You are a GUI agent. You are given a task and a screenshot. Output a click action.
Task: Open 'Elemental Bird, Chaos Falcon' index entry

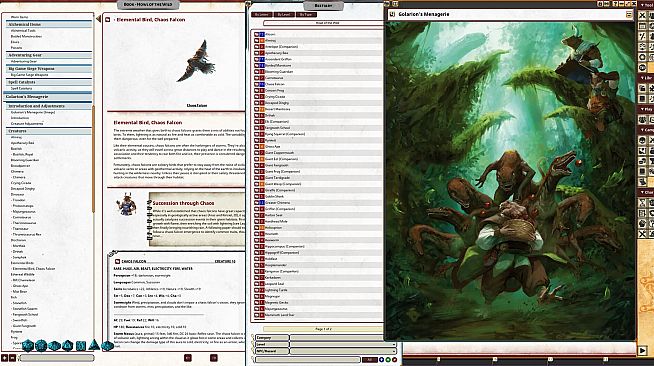pos(33,269)
